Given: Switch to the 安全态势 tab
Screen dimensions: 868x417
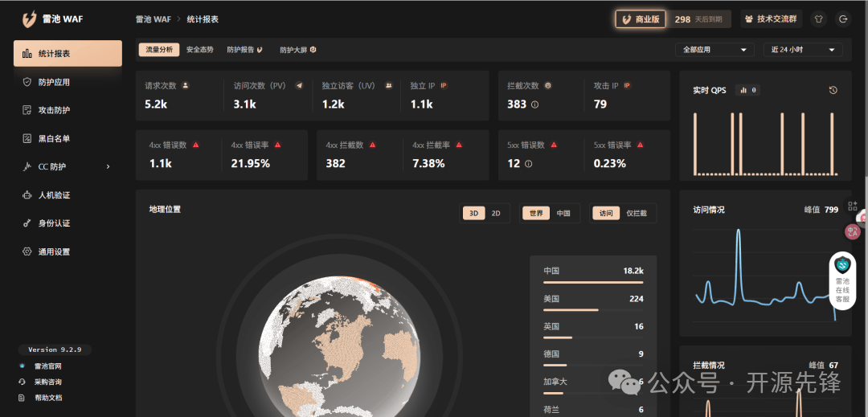Looking at the screenshot, I should point(200,50).
